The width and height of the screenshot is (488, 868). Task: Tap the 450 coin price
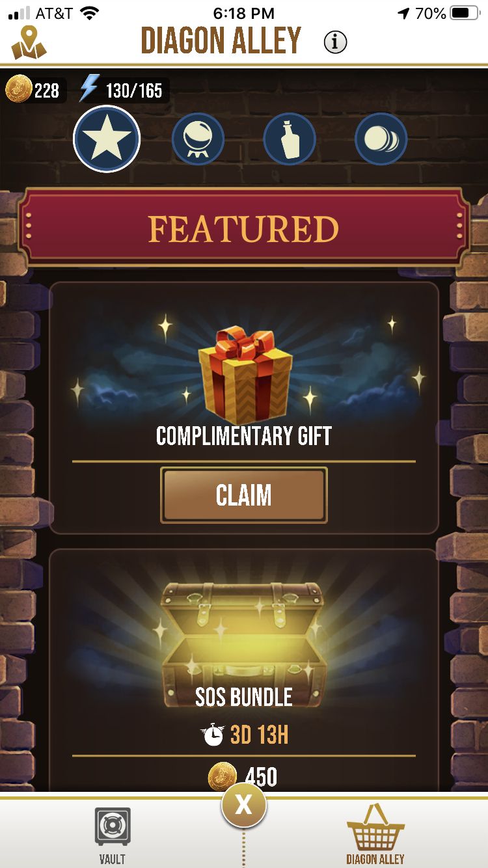pyautogui.click(x=243, y=776)
